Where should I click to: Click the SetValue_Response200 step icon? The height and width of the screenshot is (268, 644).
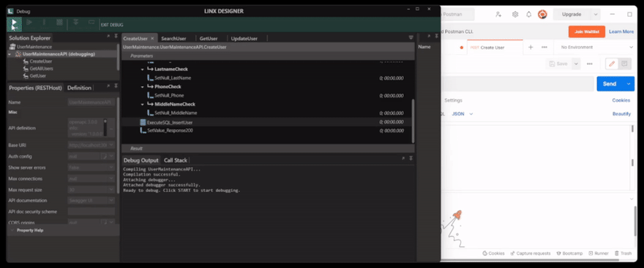tap(143, 131)
